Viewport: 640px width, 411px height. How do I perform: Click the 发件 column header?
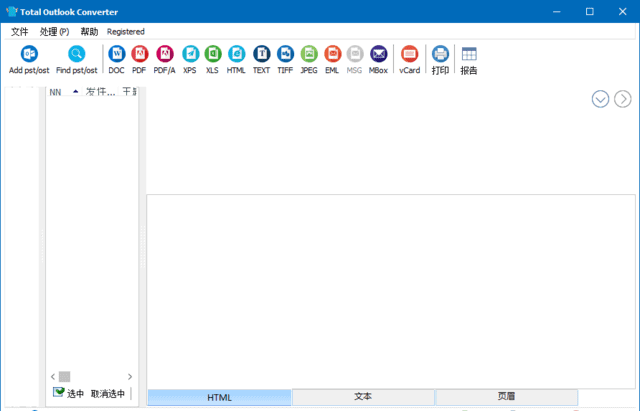101,92
